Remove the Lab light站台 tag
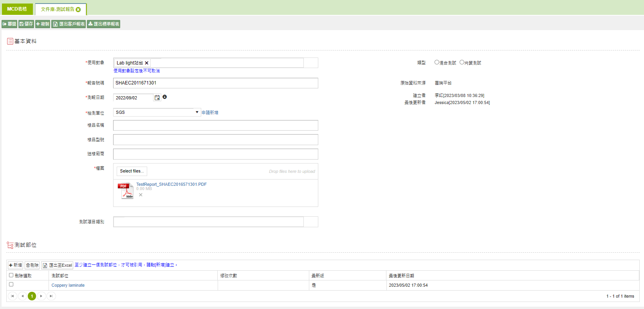Image resolution: width=644 pixels, height=309 pixels. point(146,63)
